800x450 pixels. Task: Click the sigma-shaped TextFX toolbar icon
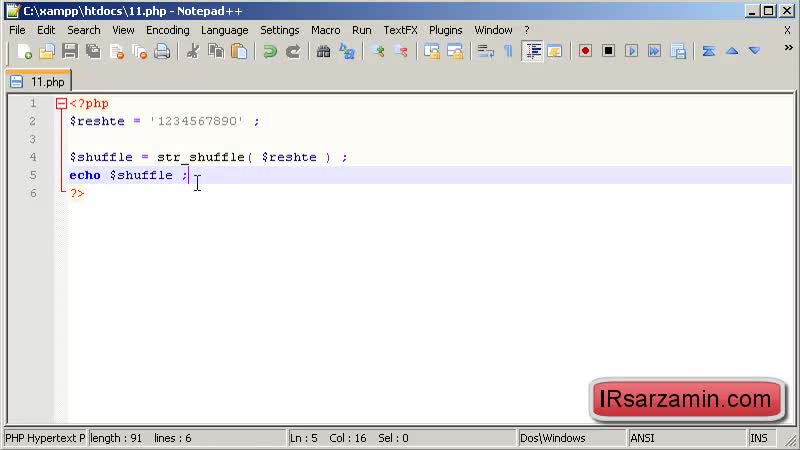pos(709,52)
